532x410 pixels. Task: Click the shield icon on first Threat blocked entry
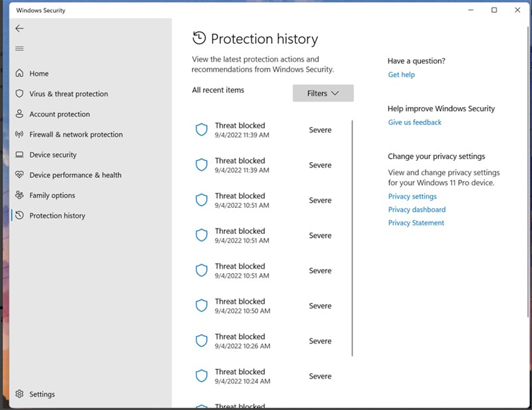coord(201,129)
